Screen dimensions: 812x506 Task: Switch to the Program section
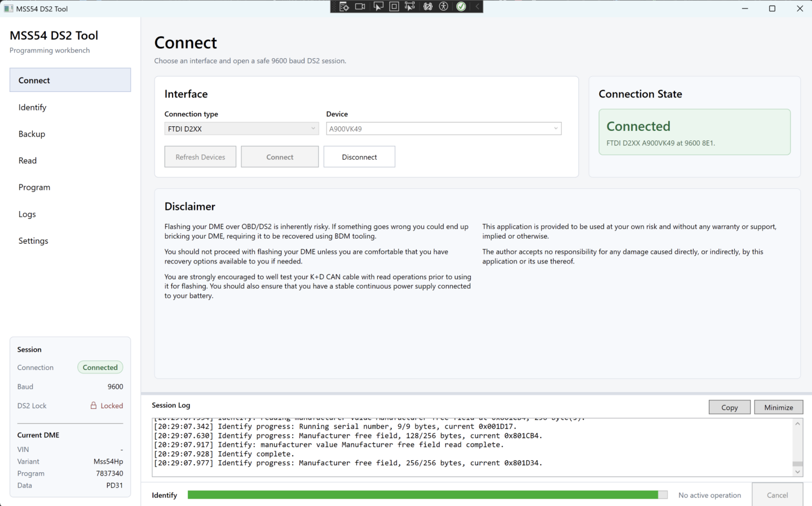[34, 187]
